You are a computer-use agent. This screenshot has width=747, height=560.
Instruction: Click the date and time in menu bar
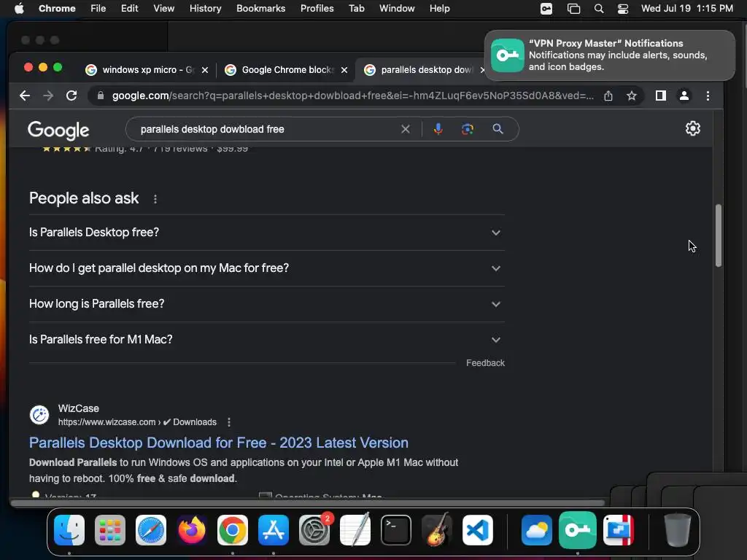click(686, 9)
